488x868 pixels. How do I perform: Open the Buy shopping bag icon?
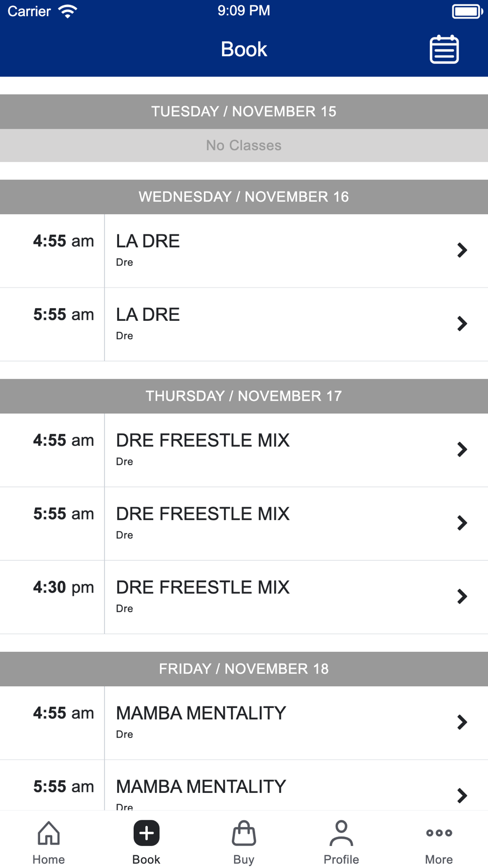click(x=244, y=833)
